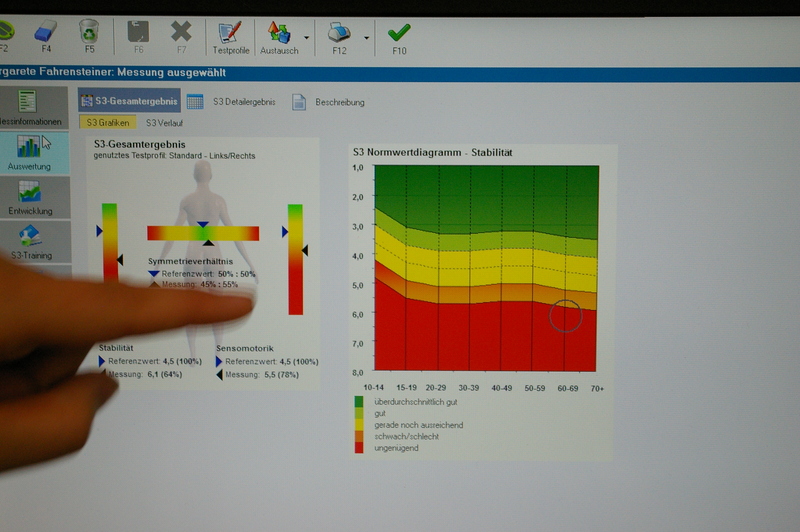This screenshot has height=532, width=800.
Task: Click the blue reference marker above symmetry bar
Action: pyautogui.click(x=203, y=224)
